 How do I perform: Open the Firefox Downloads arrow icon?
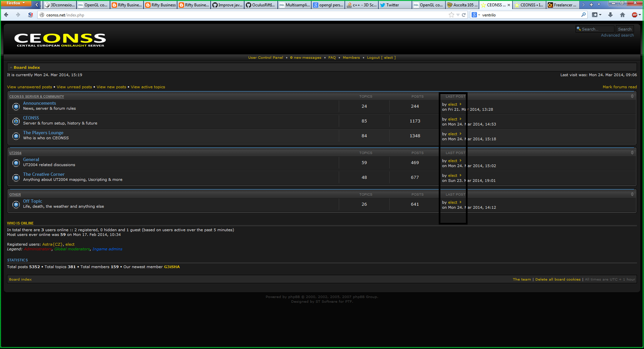pos(610,15)
